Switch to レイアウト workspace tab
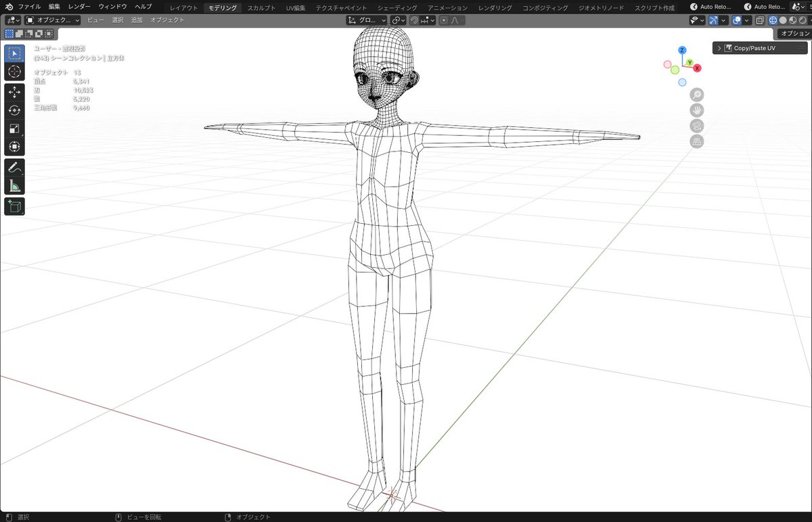 [x=184, y=7]
